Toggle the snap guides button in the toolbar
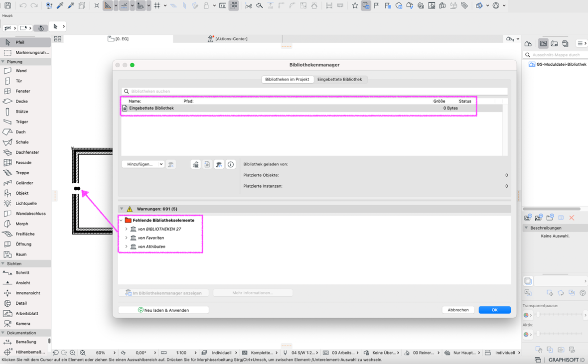This screenshot has width=588, height=364. point(124,5)
